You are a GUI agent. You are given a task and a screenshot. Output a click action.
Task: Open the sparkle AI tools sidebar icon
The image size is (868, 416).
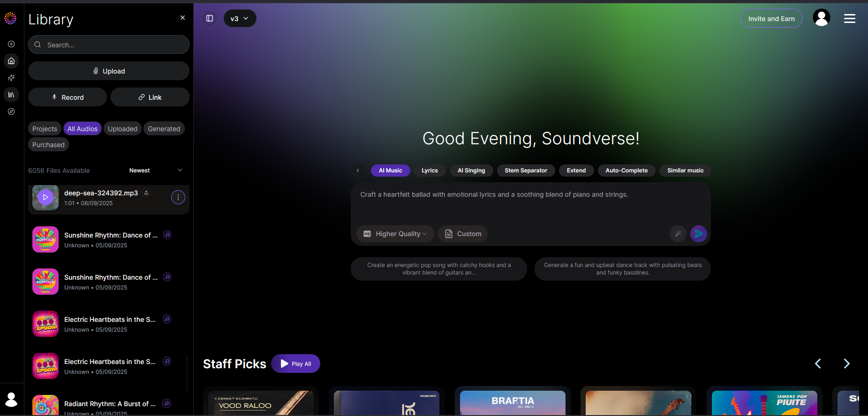coord(11,78)
